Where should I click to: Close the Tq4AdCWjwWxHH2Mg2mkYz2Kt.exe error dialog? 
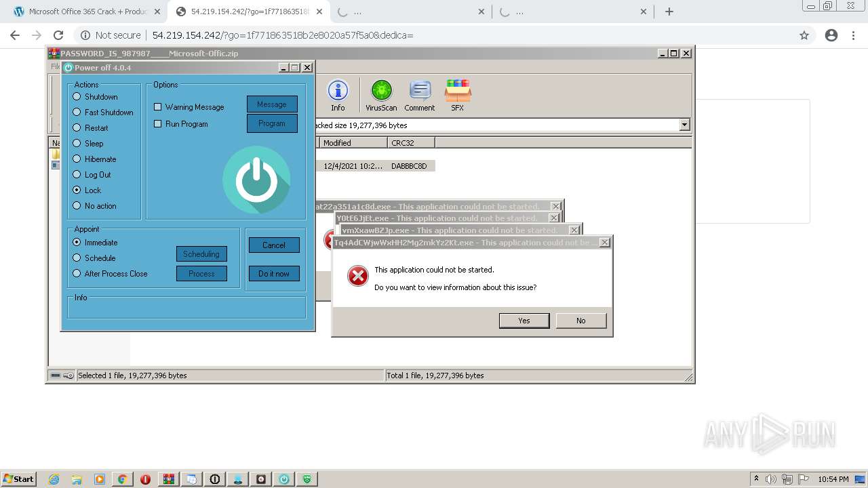[x=605, y=242]
